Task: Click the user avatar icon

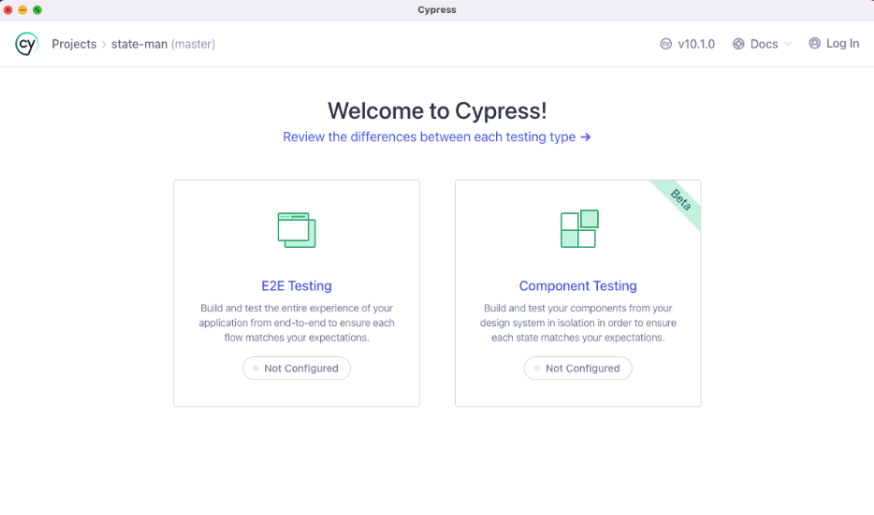Action: (814, 43)
